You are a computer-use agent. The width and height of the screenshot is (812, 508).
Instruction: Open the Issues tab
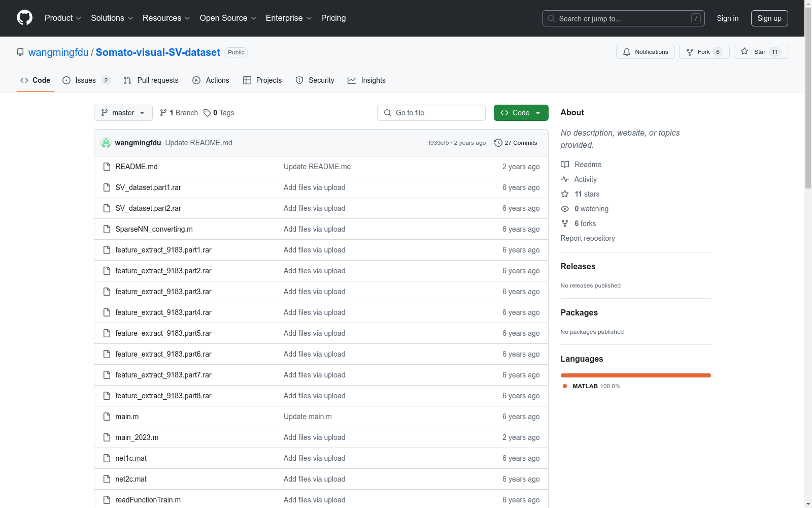coord(86,80)
